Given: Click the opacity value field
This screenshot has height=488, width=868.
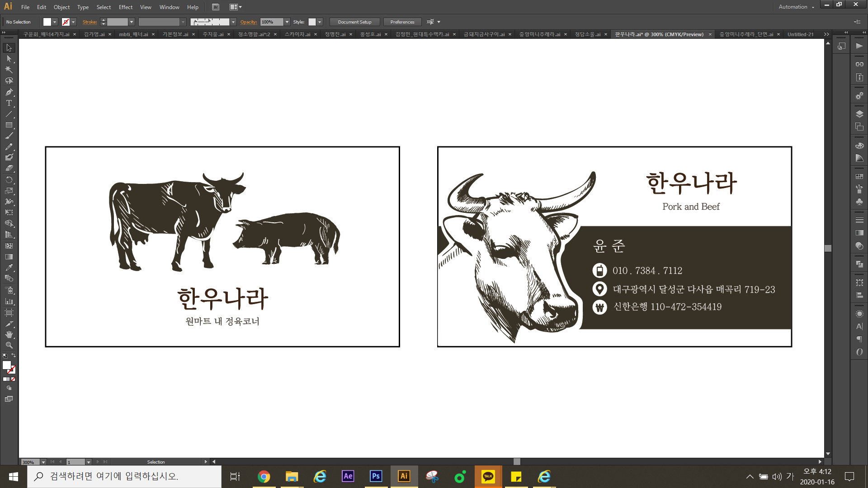Looking at the screenshot, I should coord(272,22).
